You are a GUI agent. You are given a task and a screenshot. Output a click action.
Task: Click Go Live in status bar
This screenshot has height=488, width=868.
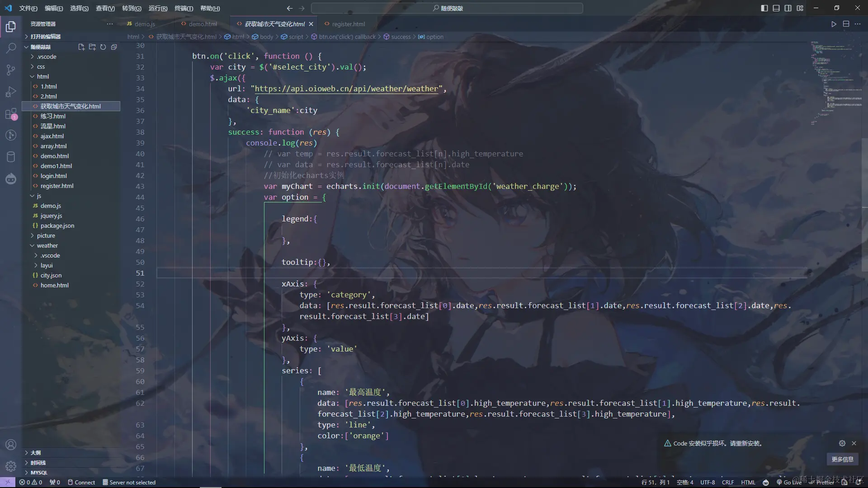coord(789,483)
